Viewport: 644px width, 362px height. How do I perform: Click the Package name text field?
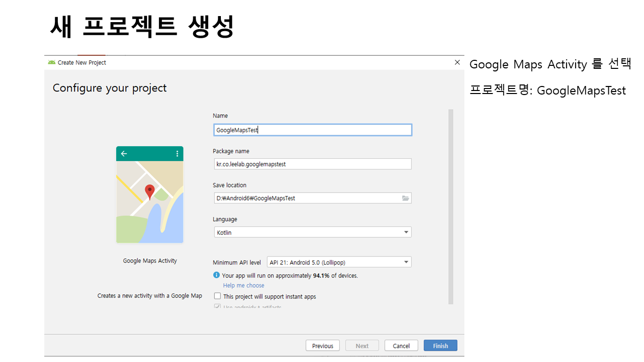(312, 164)
